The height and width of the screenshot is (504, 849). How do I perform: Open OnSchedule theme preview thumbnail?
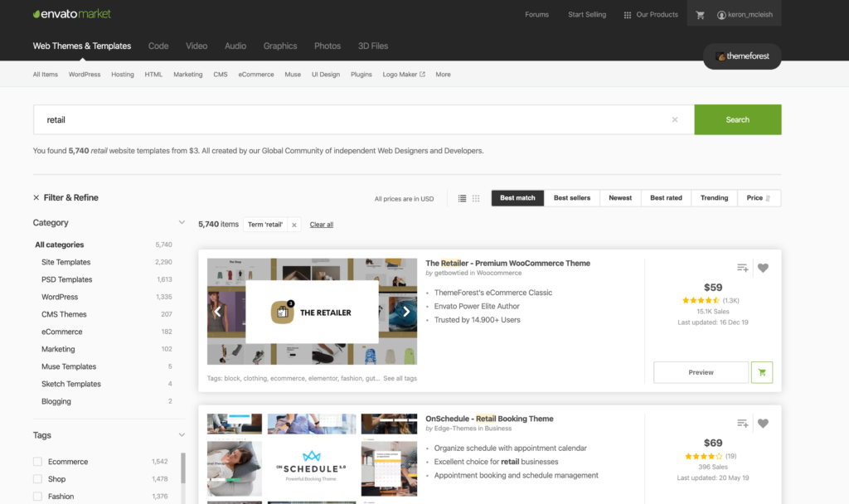(x=312, y=458)
